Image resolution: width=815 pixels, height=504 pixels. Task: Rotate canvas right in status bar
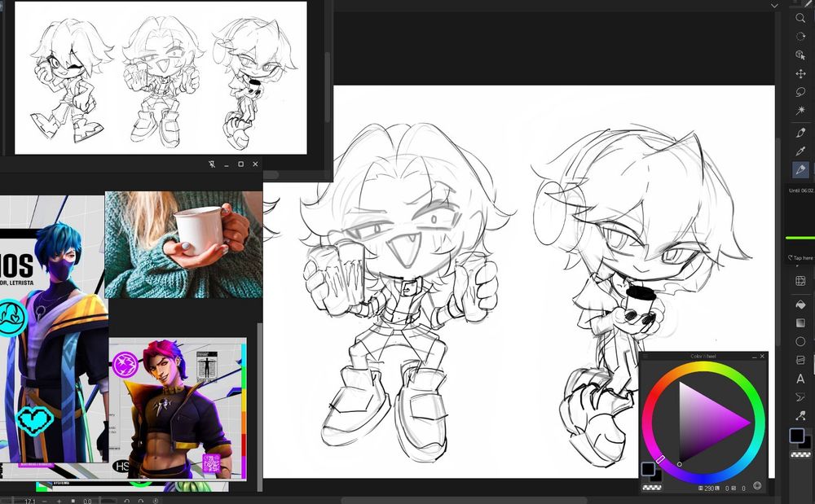(141, 501)
